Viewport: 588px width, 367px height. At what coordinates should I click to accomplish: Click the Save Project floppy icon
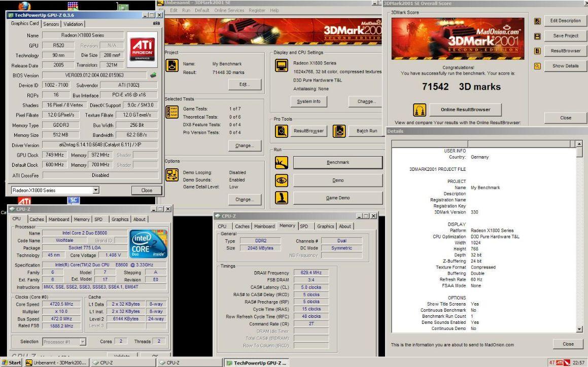point(537,36)
